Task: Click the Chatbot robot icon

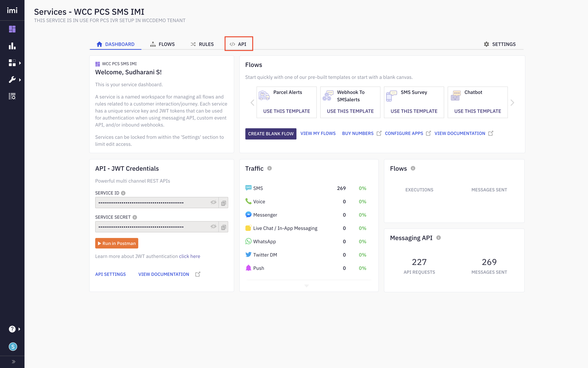Action: pos(456,95)
